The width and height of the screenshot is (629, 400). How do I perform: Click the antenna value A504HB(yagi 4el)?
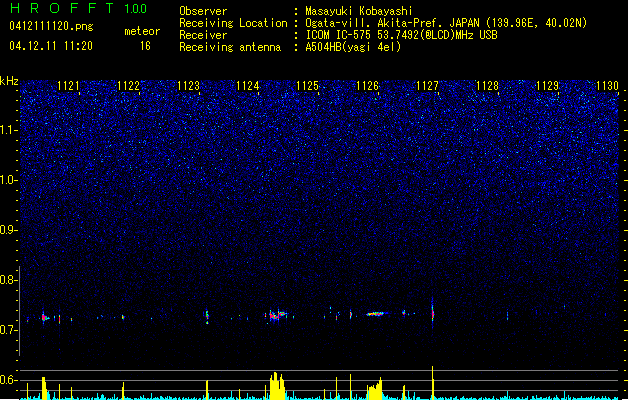click(353, 47)
